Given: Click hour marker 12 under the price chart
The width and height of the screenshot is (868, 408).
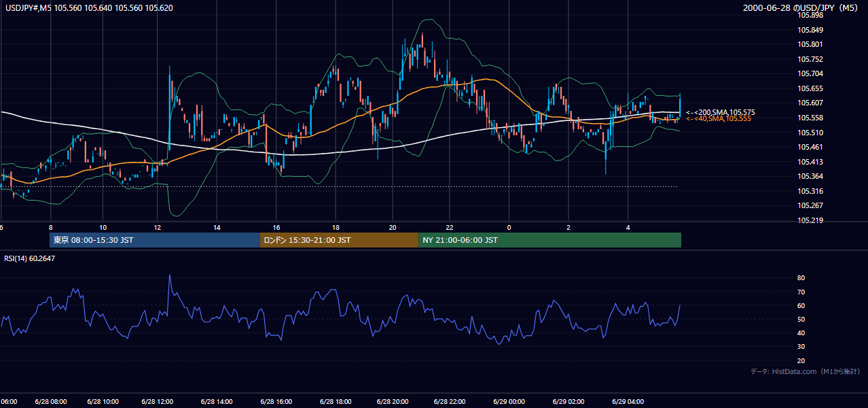Looking at the screenshot, I should (x=158, y=228).
